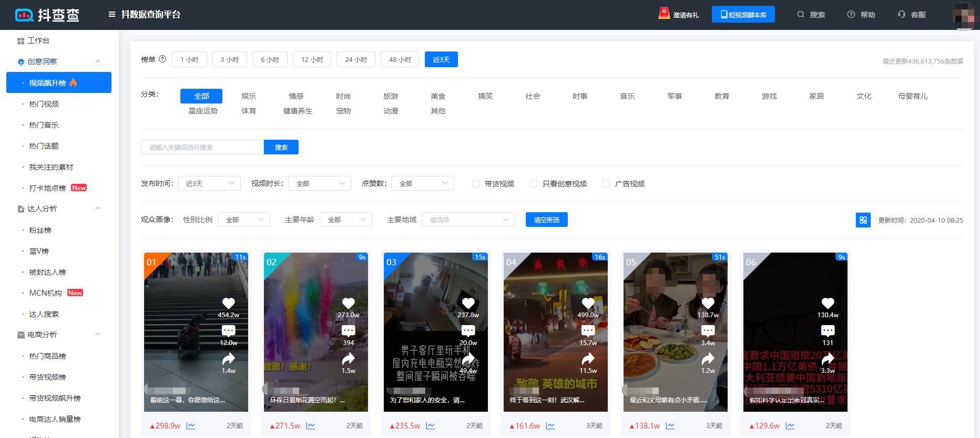Viewport: 980px width, 438px height.
Task: Click the 清空所选 button
Action: tap(547, 220)
